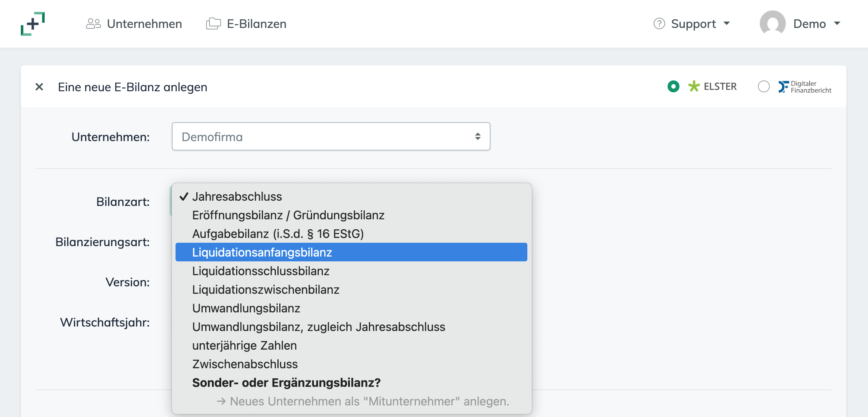Click the checkmark beside Jahresabschluss
Screen dimensions: 868x417
coord(183,196)
